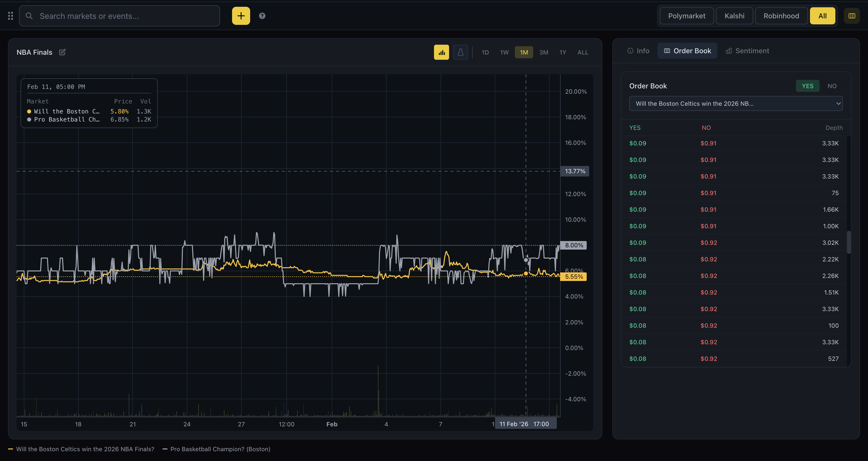The width and height of the screenshot is (868, 461).
Task: Click the yellow layout columns icon
Action: [x=851, y=16]
